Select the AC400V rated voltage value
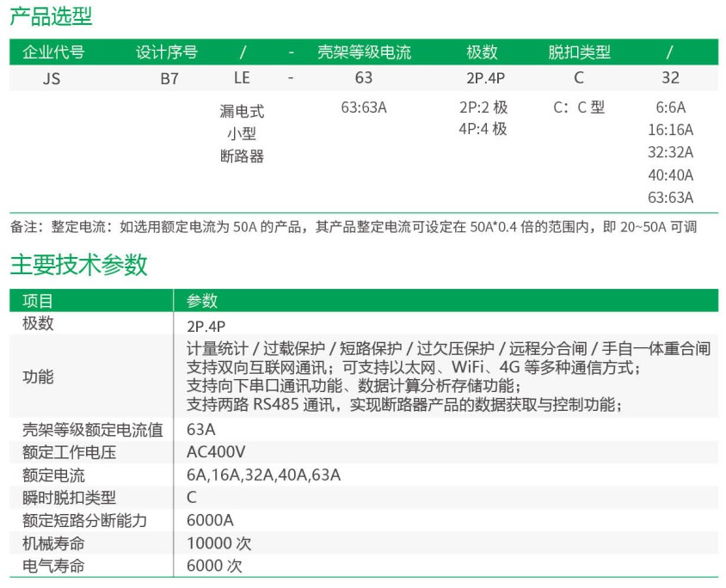The width and height of the screenshot is (726, 588). tap(216, 451)
